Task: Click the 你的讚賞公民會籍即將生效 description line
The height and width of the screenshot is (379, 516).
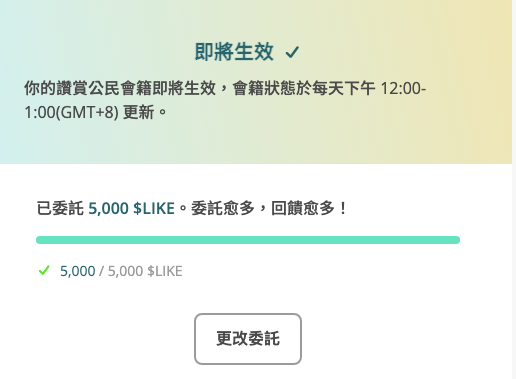Action: tap(120, 89)
